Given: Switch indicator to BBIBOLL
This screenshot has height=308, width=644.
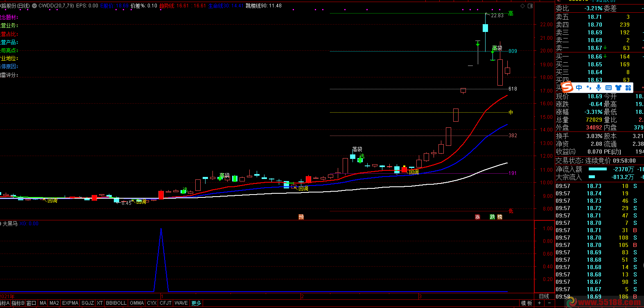Looking at the screenshot, I should coord(116,303).
